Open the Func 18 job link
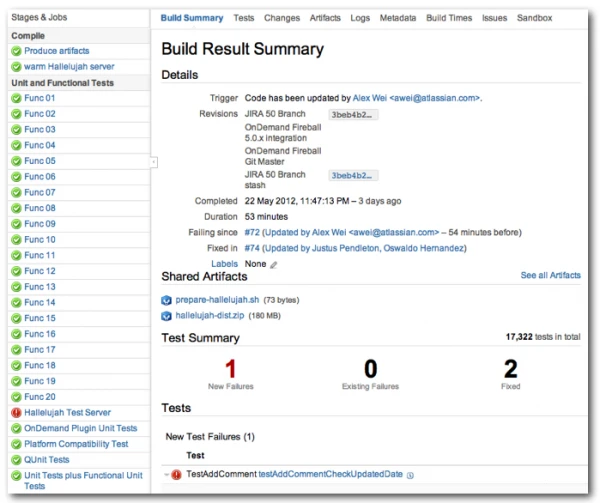 tap(40, 365)
